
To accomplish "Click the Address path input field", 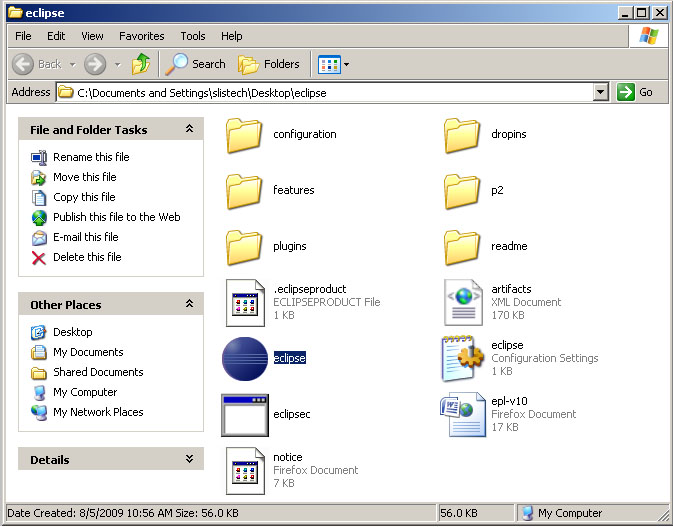I will pyautogui.click(x=325, y=92).
